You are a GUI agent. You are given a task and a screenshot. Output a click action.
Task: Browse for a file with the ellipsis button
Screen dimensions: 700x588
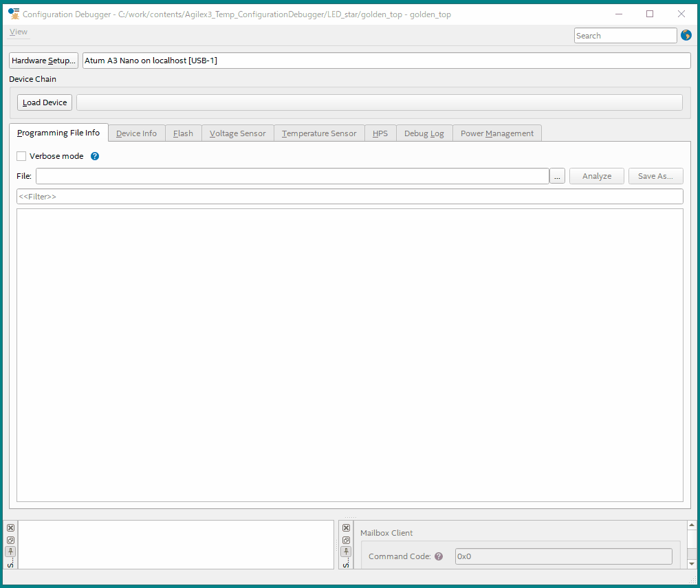(x=557, y=176)
